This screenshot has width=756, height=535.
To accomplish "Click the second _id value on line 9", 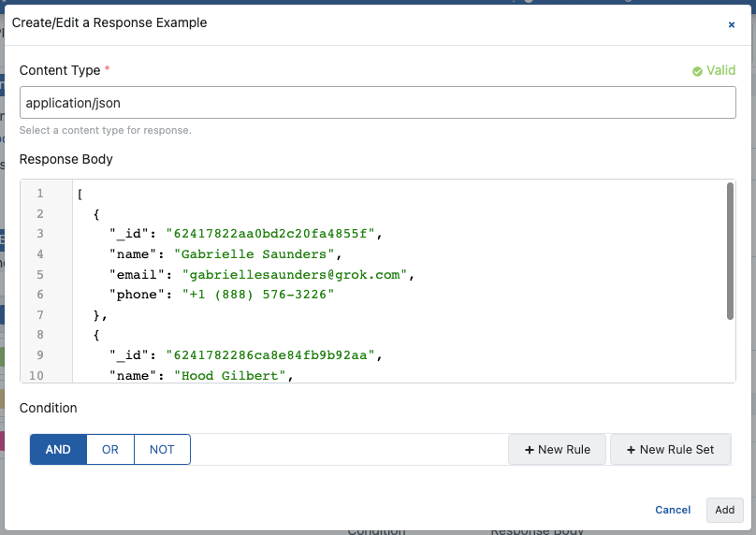I will click(x=273, y=355).
